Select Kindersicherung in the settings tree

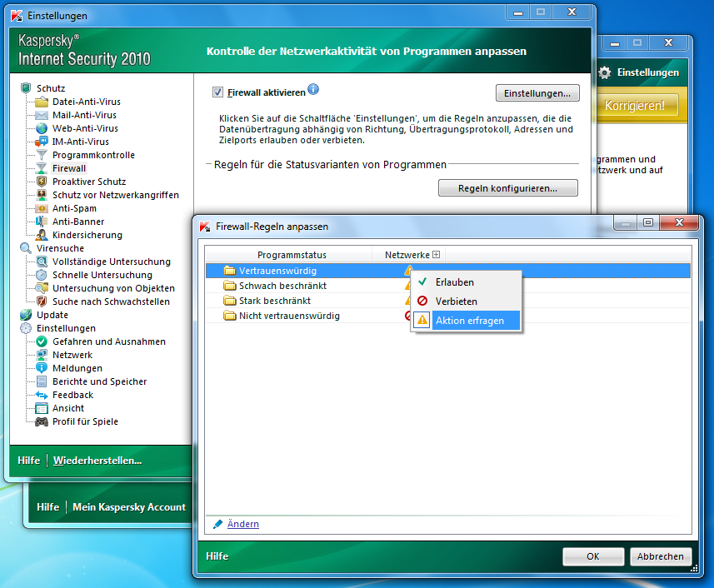click(x=87, y=235)
